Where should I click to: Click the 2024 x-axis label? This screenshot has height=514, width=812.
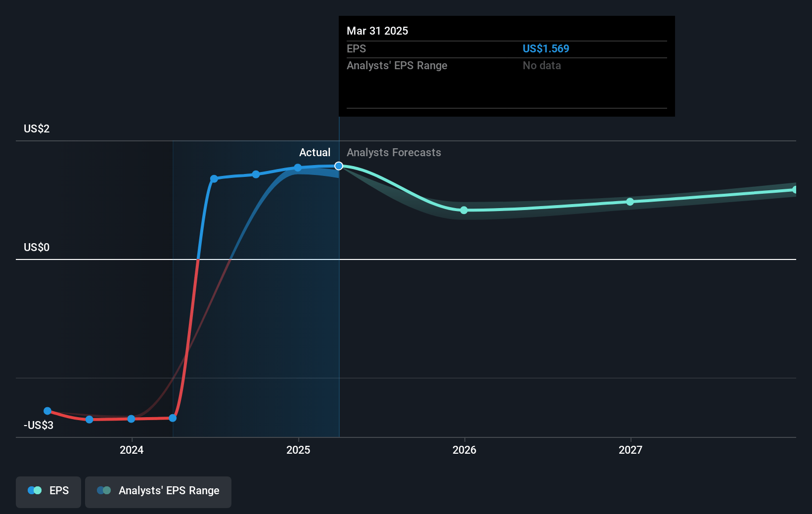tap(132, 450)
